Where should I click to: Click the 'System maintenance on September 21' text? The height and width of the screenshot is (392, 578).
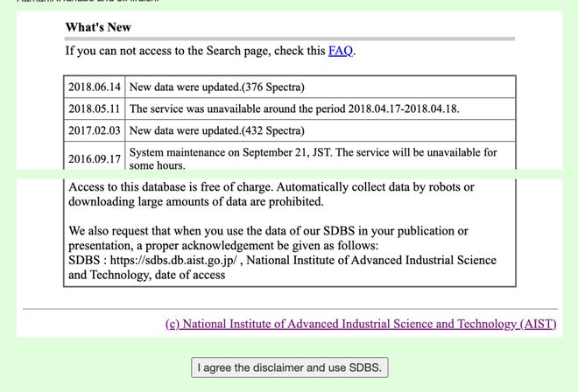313,158
